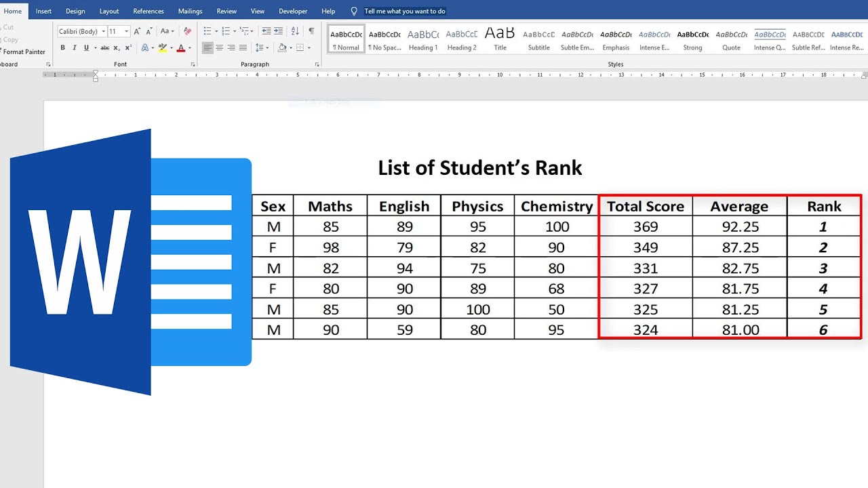The width and height of the screenshot is (868, 488).
Task: Toggle justify paragraph alignment
Action: point(243,48)
